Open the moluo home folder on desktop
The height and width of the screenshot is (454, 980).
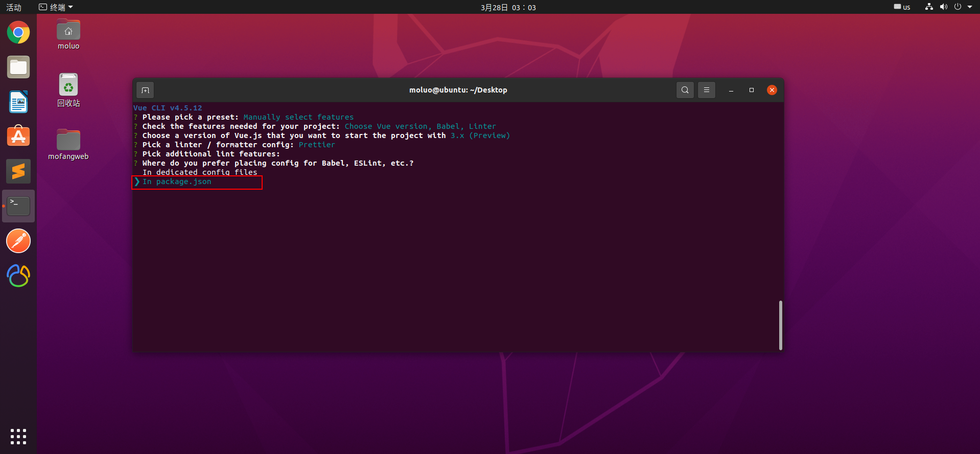[x=68, y=35]
